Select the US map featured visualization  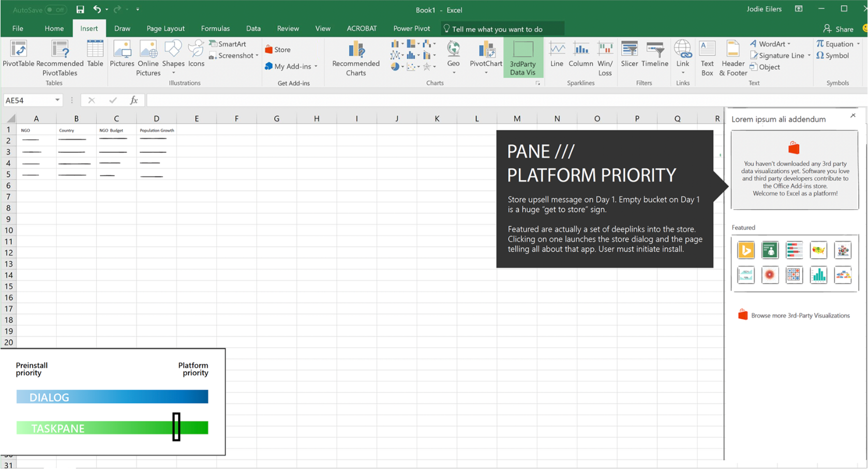point(818,250)
